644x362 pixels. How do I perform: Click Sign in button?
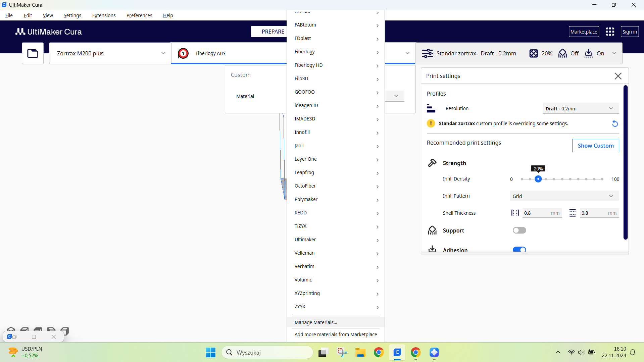click(x=630, y=32)
